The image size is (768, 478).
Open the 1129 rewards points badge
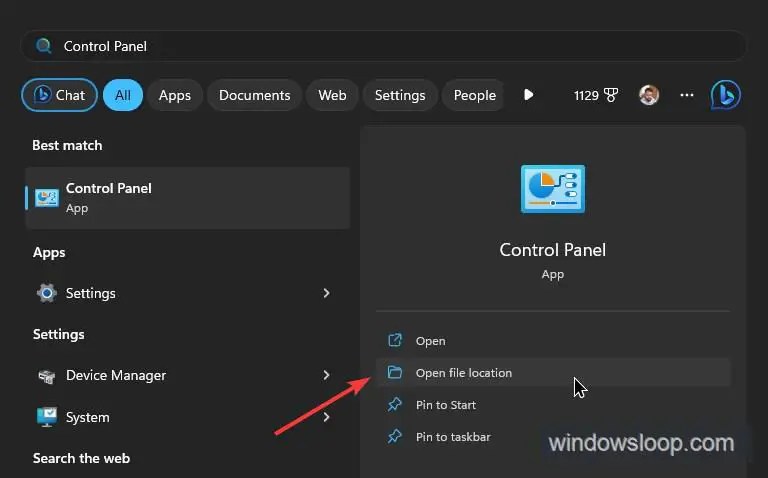pos(596,95)
